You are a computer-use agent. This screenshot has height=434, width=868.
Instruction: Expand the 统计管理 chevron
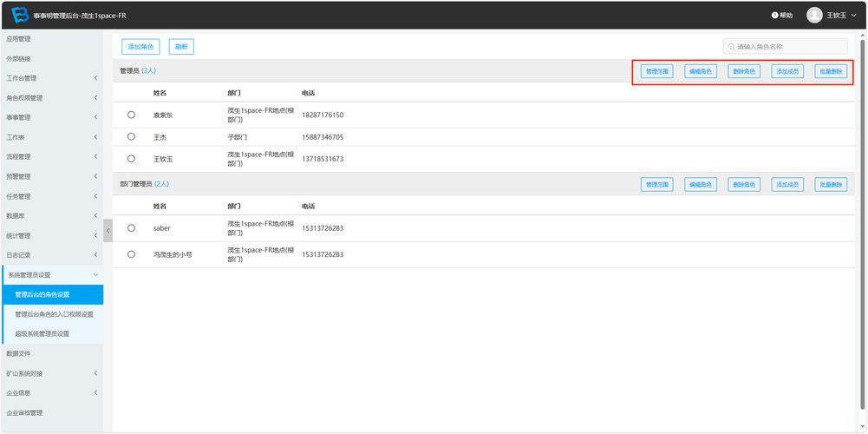95,235
